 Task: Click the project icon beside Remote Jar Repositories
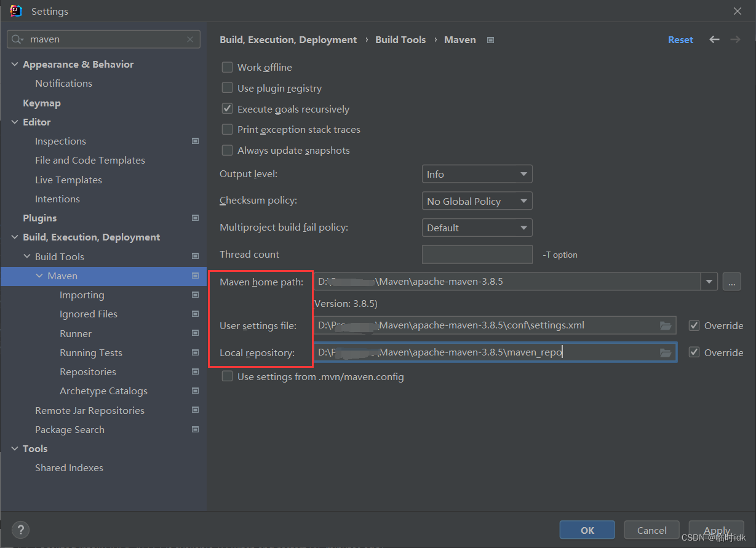pyautogui.click(x=196, y=410)
